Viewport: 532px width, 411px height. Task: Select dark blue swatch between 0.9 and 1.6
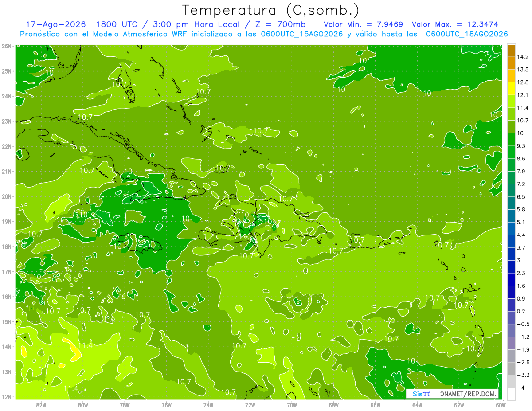point(512,292)
